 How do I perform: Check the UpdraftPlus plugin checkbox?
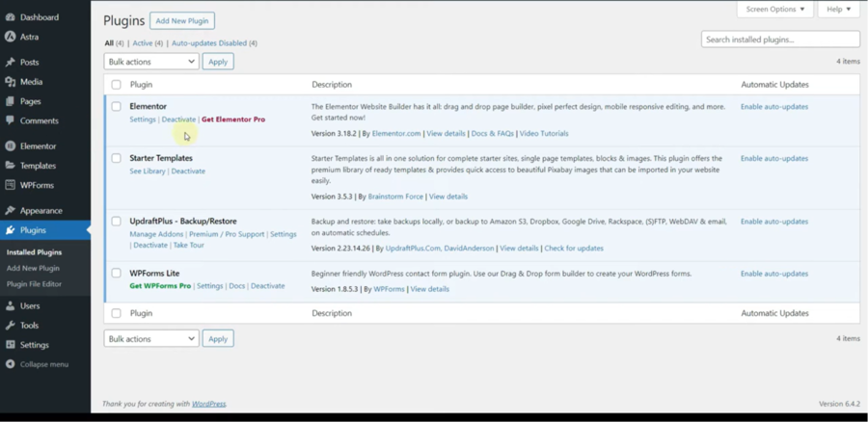(x=116, y=222)
